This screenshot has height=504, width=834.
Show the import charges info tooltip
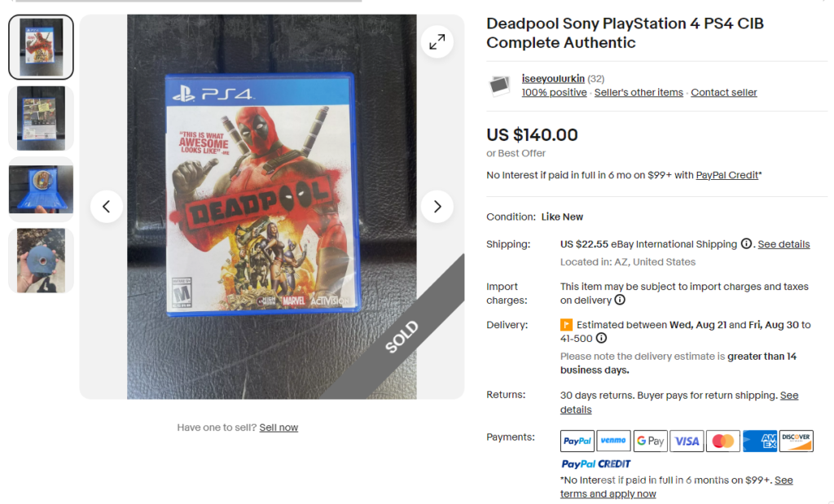pyautogui.click(x=620, y=300)
